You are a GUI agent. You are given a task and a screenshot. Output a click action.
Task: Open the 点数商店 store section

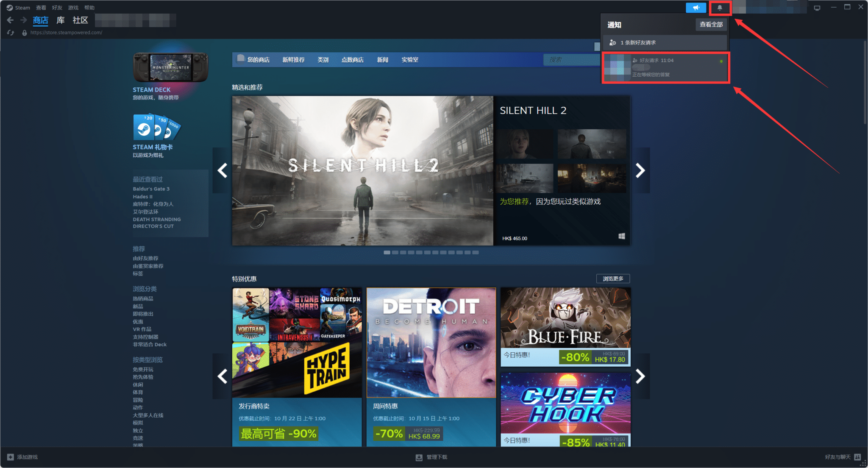[353, 60]
